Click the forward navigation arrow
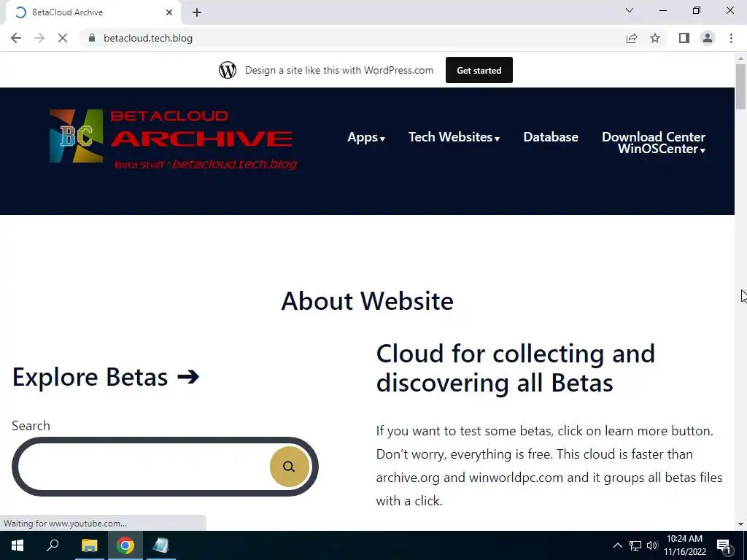The height and width of the screenshot is (560, 747). [x=39, y=38]
